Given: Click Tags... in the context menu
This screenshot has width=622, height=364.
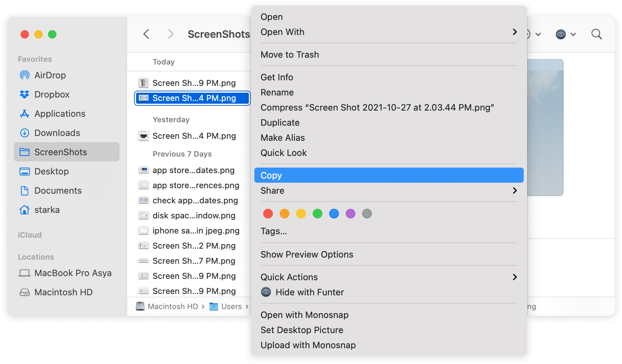Looking at the screenshot, I should 274,231.
